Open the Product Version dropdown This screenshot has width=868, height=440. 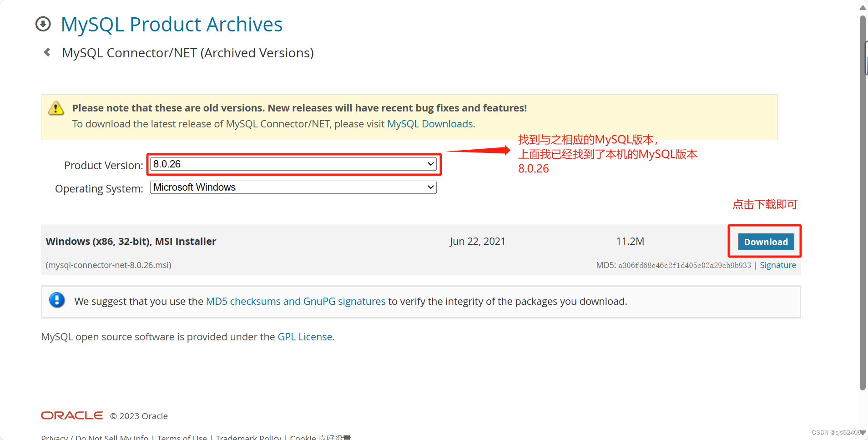click(293, 164)
